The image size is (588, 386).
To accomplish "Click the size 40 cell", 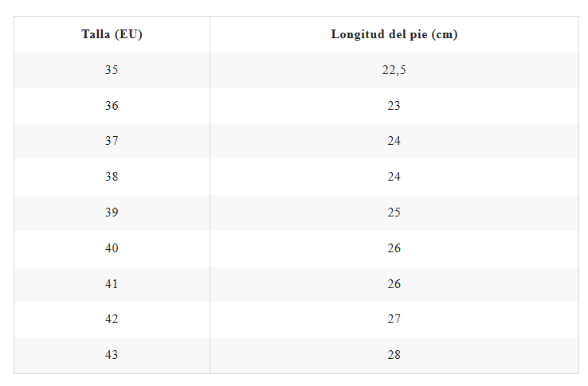I will (112, 248).
